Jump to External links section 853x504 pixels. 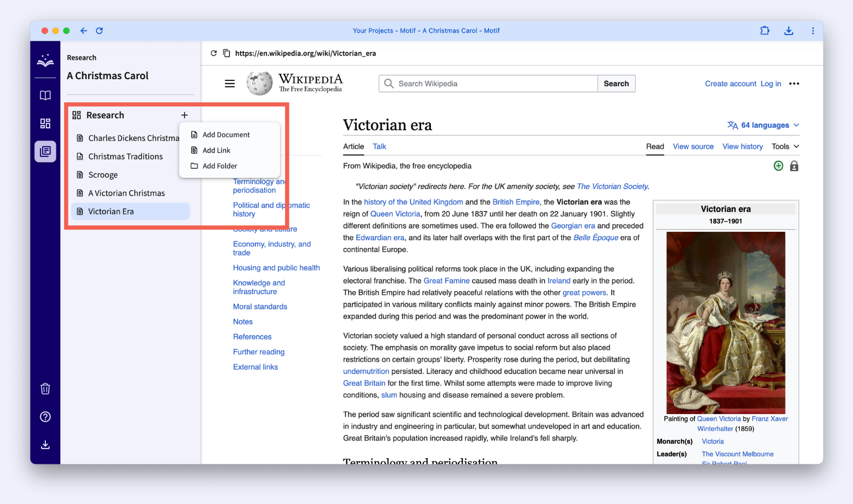tap(256, 367)
